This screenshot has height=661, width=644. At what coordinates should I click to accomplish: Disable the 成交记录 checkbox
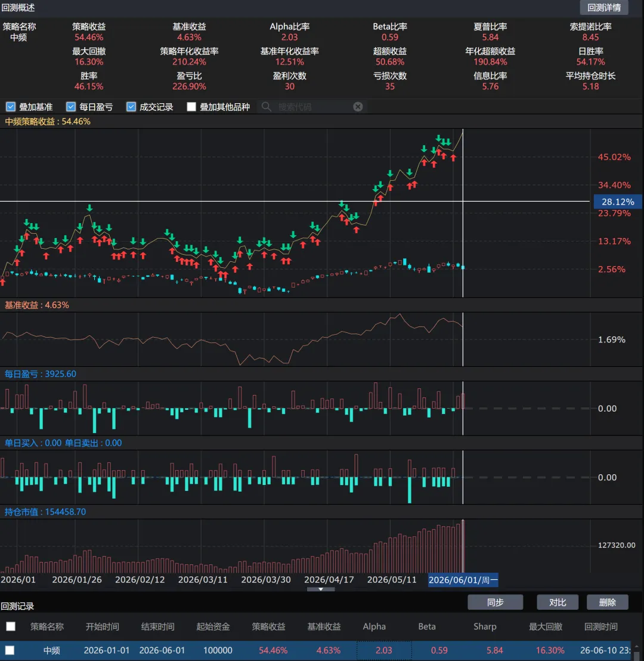pos(131,107)
